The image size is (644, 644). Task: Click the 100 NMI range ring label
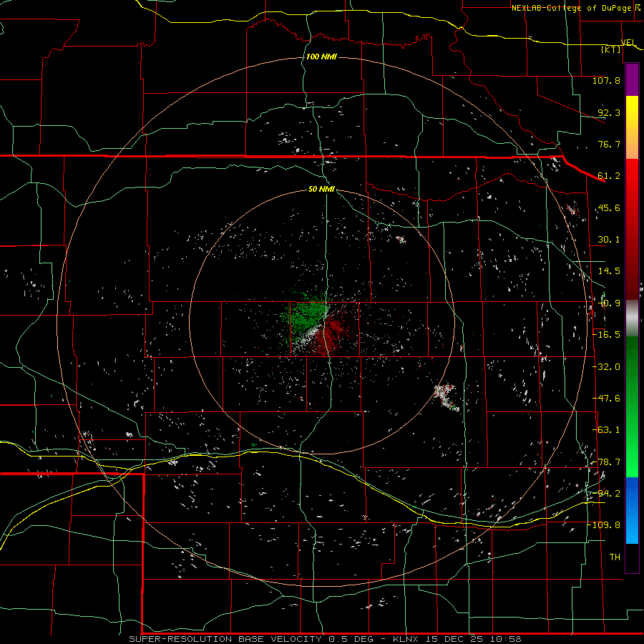click(x=321, y=57)
